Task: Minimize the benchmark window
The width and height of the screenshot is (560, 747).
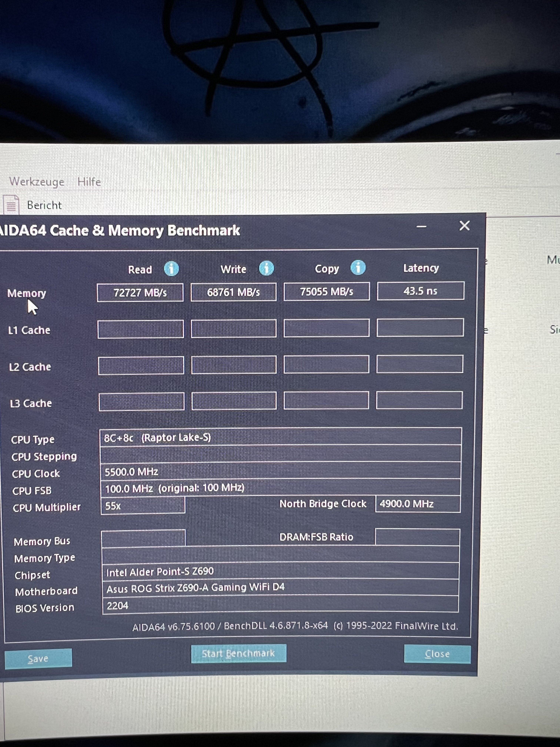Action: [421, 227]
